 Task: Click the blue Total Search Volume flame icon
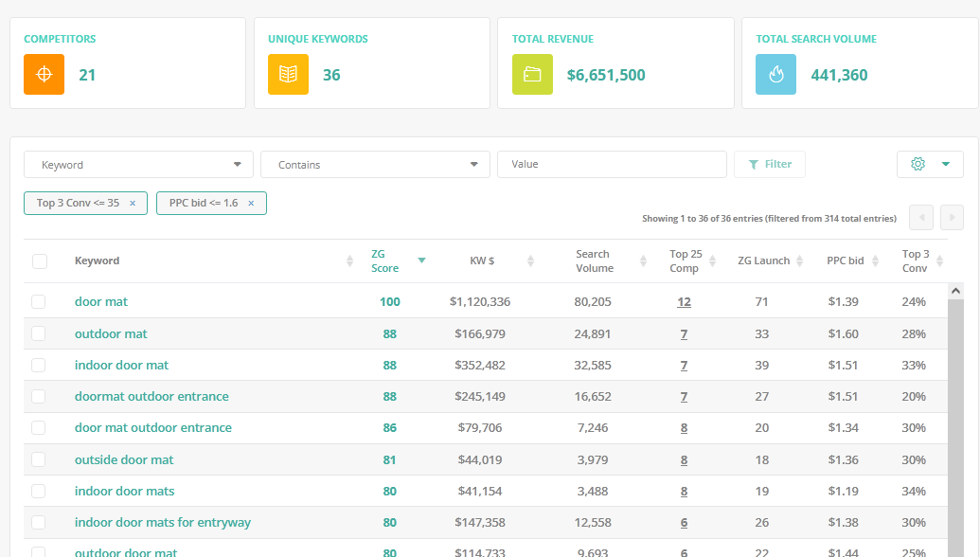pos(776,75)
